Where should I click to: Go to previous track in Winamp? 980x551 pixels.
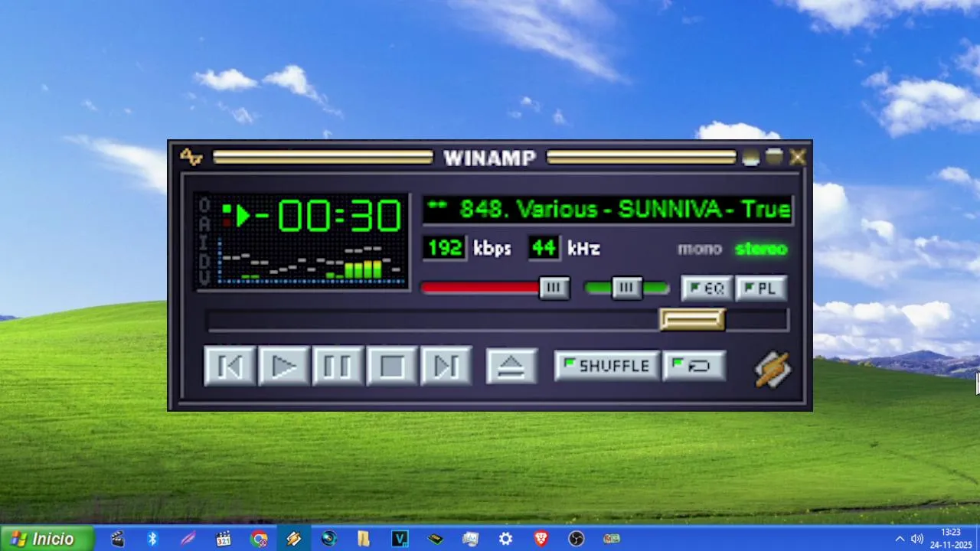[x=230, y=366]
